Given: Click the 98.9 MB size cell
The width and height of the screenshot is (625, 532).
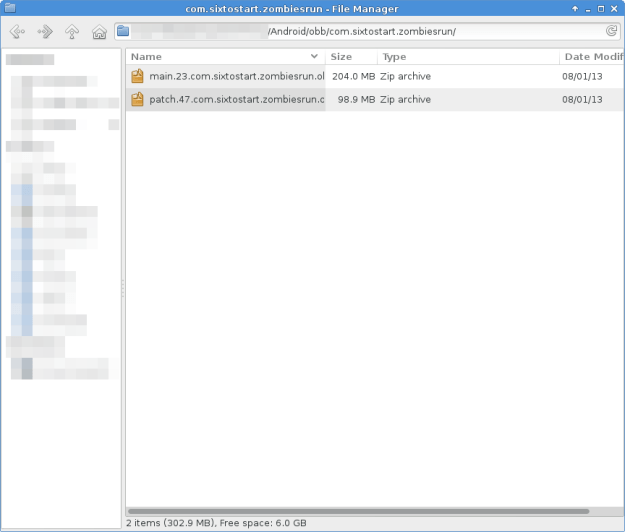Looking at the screenshot, I should click(x=356, y=99).
